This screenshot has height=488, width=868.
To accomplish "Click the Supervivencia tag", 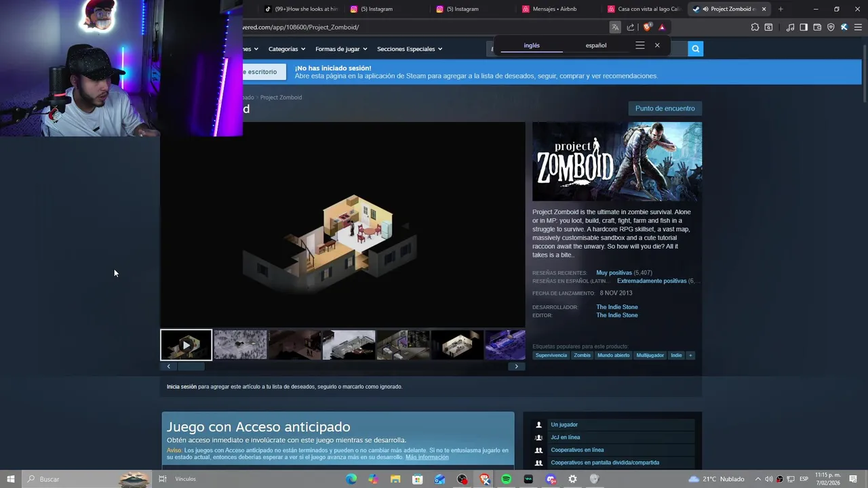I will coord(551,355).
